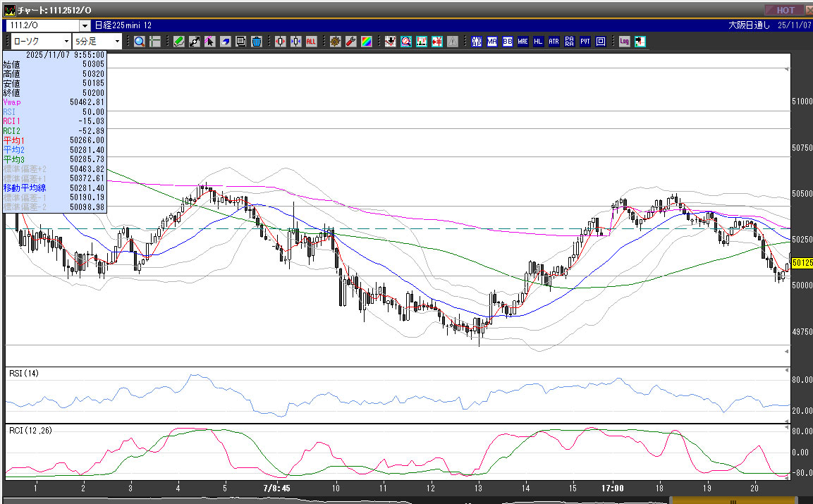The height and width of the screenshot is (504, 813).
Task: Open the 5分足 timeframe dropdown
Action: [117, 42]
